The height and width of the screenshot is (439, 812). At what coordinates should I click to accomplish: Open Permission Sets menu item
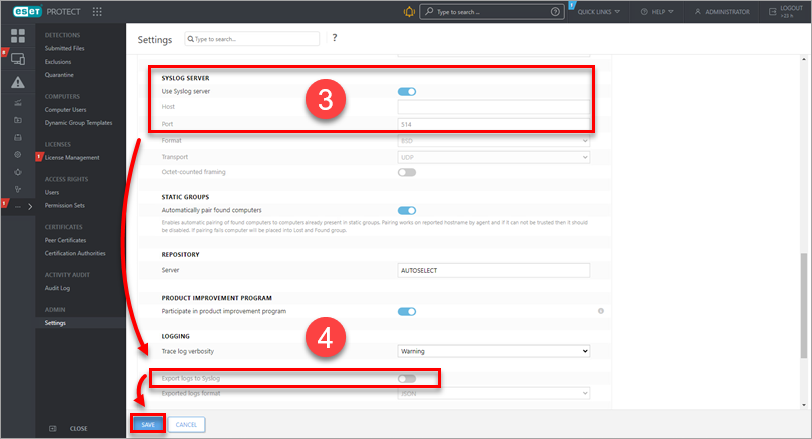click(65, 206)
